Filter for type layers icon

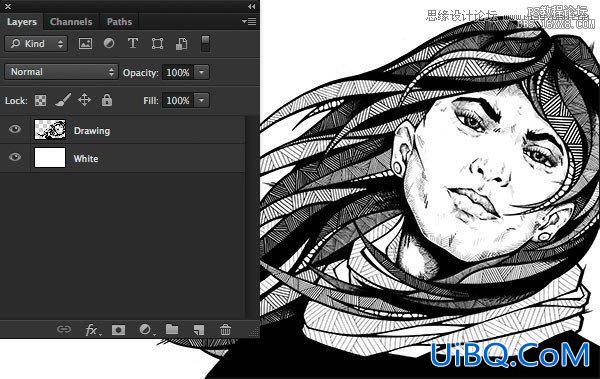(133, 43)
